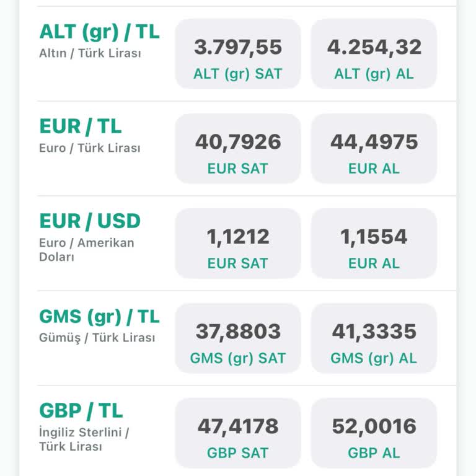Select EUR SAT priced 1,1212
Screen dimensions: 476x476
click(x=238, y=244)
